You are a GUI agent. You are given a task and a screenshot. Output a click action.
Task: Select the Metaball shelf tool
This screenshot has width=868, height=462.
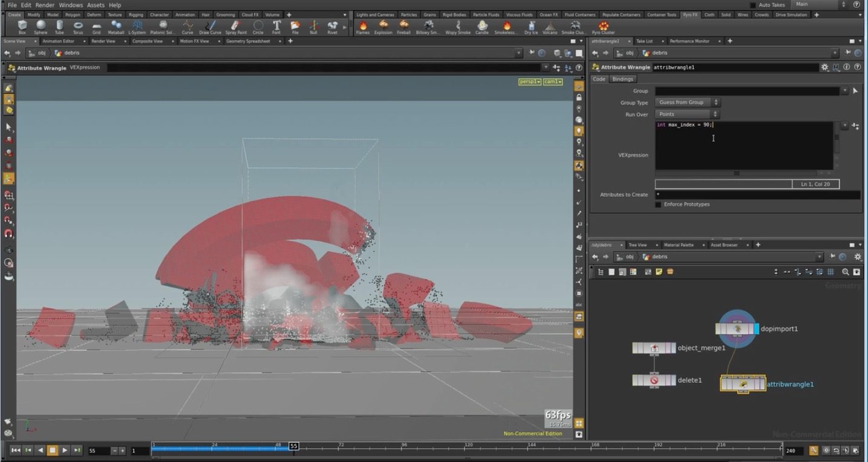pyautogui.click(x=116, y=27)
